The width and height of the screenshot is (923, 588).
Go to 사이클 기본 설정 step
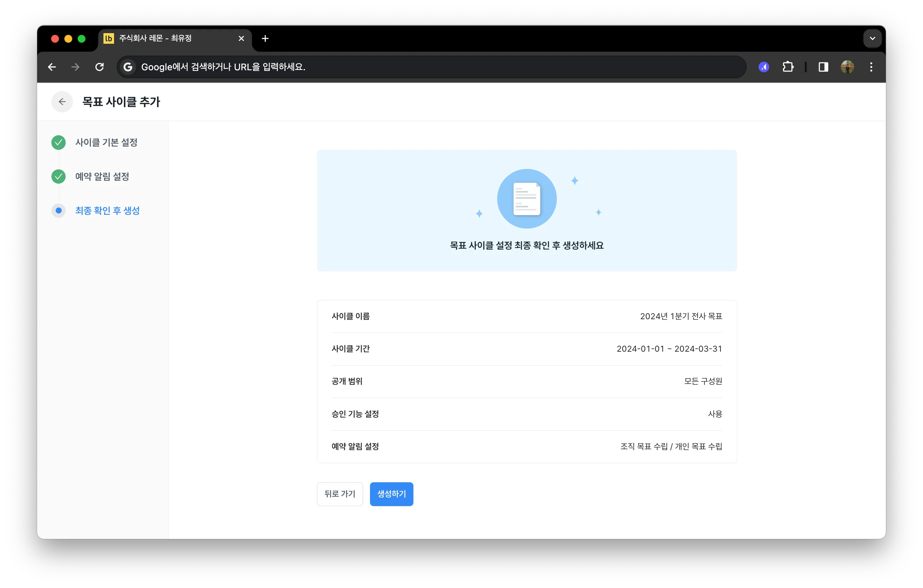click(x=106, y=143)
